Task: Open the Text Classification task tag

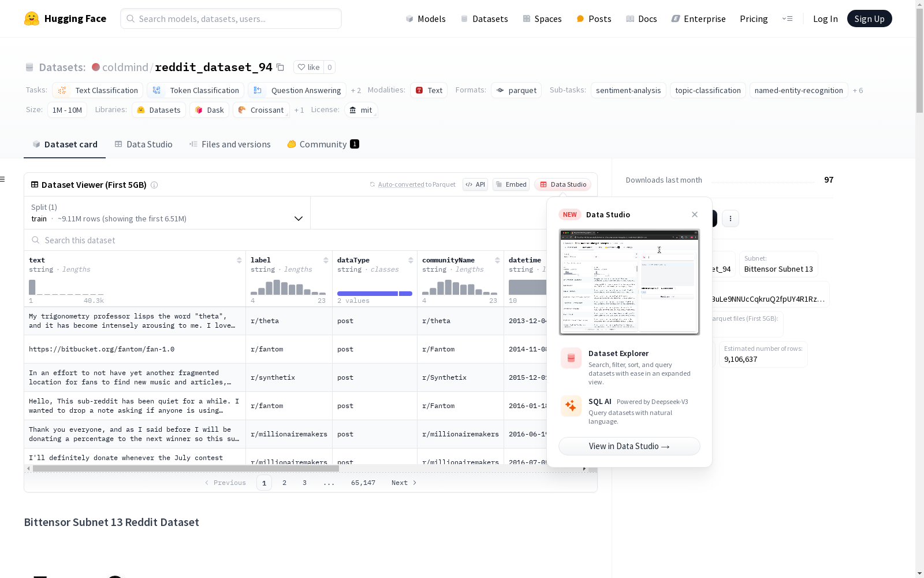Action: pos(98,90)
